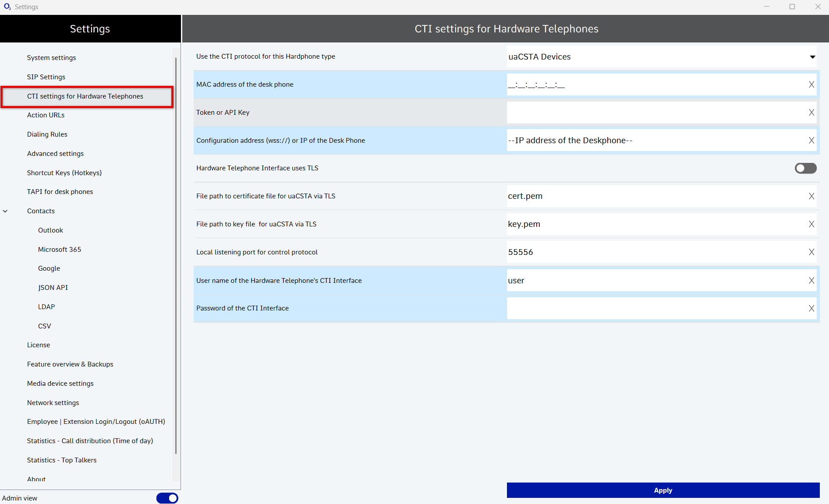The width and height of the screenshot is (829, 504).
Task: Click the Password of CTI Interface input
Action: 656,308
